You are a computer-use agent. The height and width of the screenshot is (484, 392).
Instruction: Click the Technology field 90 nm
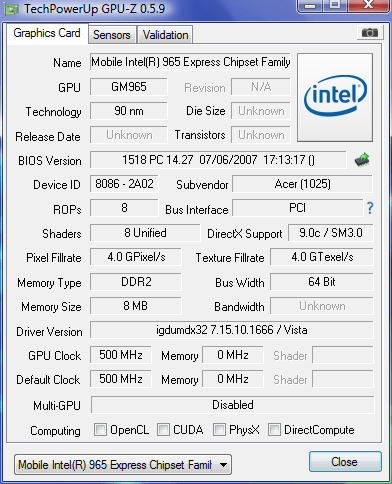point(129,111)
